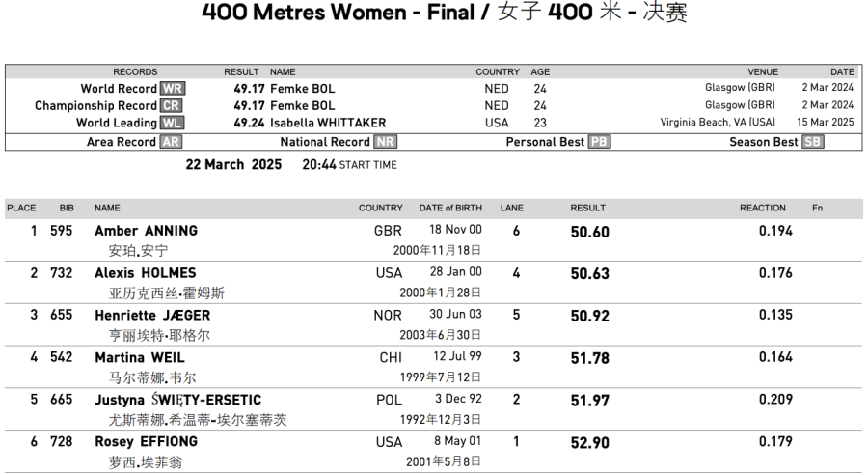Viewport: 868px width, 475px height.
Task: Click the WR badge beside World Record
Action: (172, 88)
